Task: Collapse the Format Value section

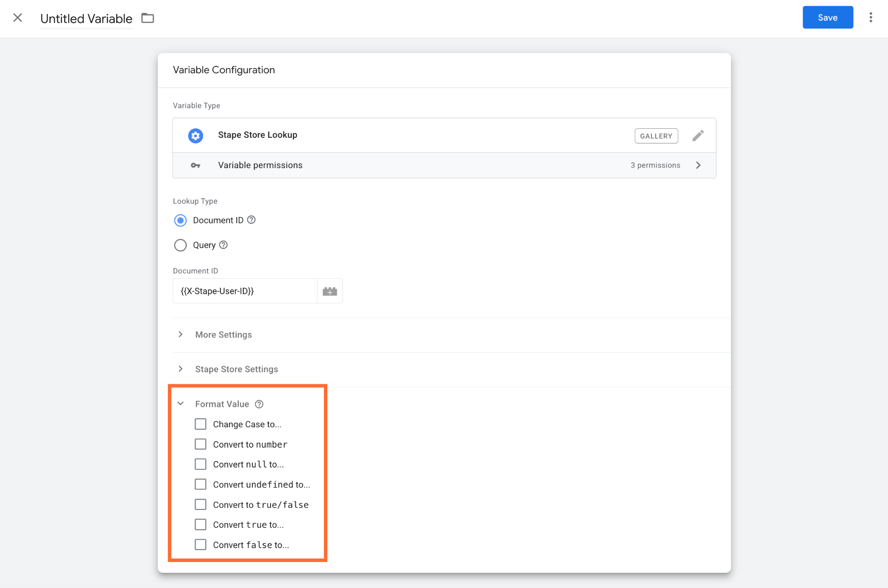Action: [x=180, y=403]
